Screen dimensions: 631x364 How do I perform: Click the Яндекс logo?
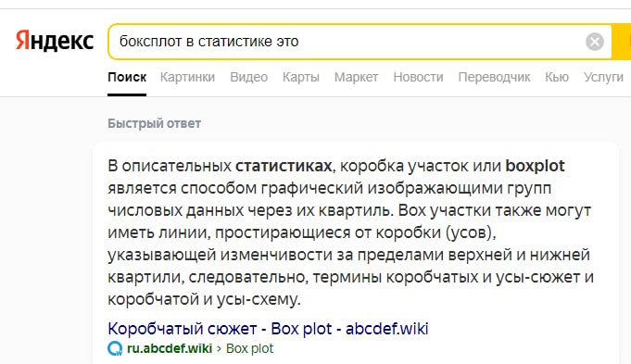(55, 41)
